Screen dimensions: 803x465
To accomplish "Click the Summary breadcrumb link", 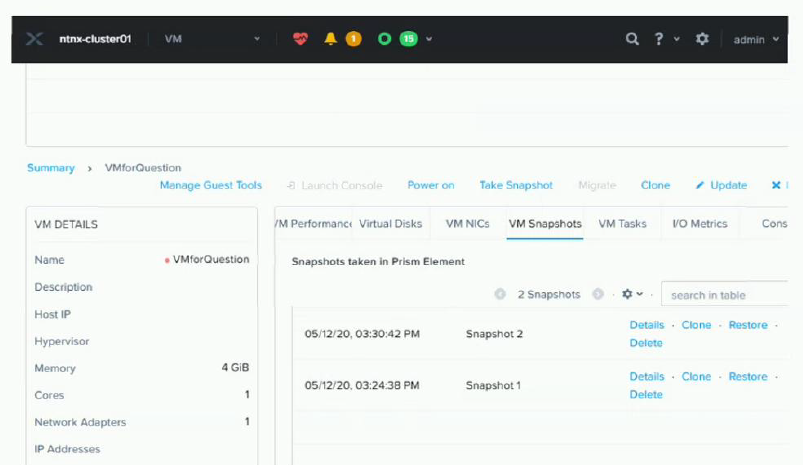I will (50, 168).
